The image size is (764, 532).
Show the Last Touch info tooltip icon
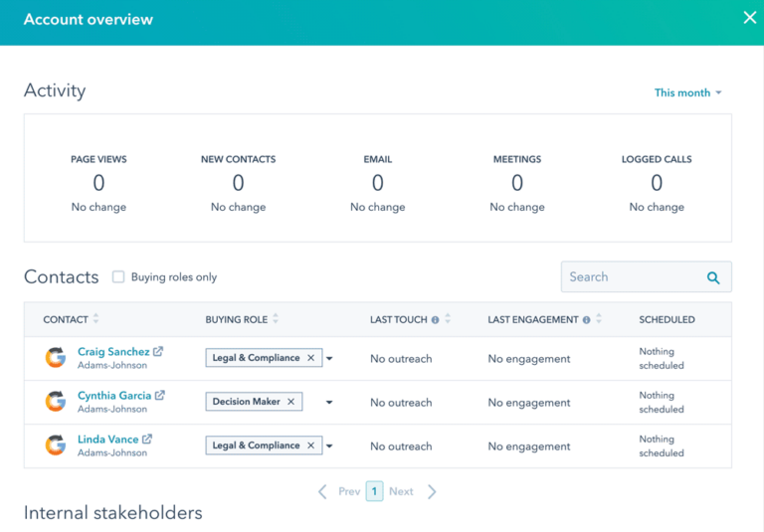435,319
